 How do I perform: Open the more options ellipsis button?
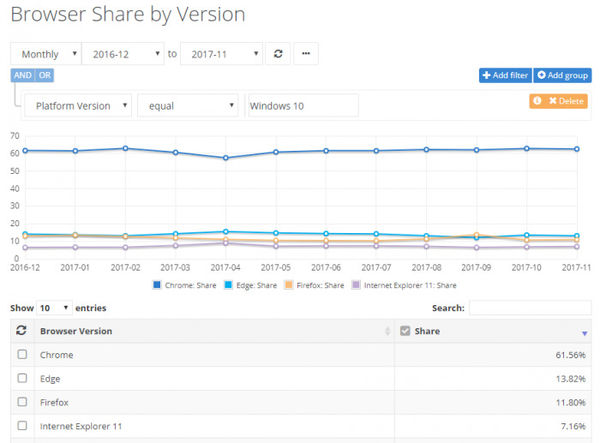pyautogui.click(x=308, y=53)
